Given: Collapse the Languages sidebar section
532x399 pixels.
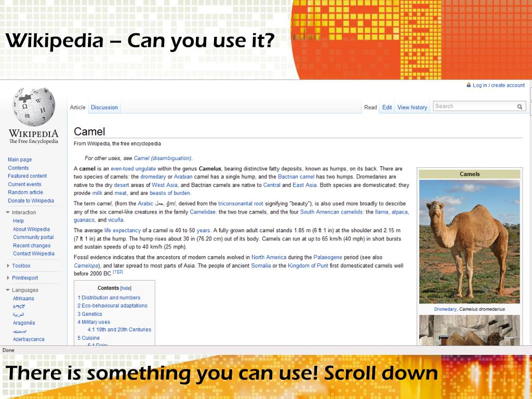Looking at the screenshot, I should coord(8,290).
